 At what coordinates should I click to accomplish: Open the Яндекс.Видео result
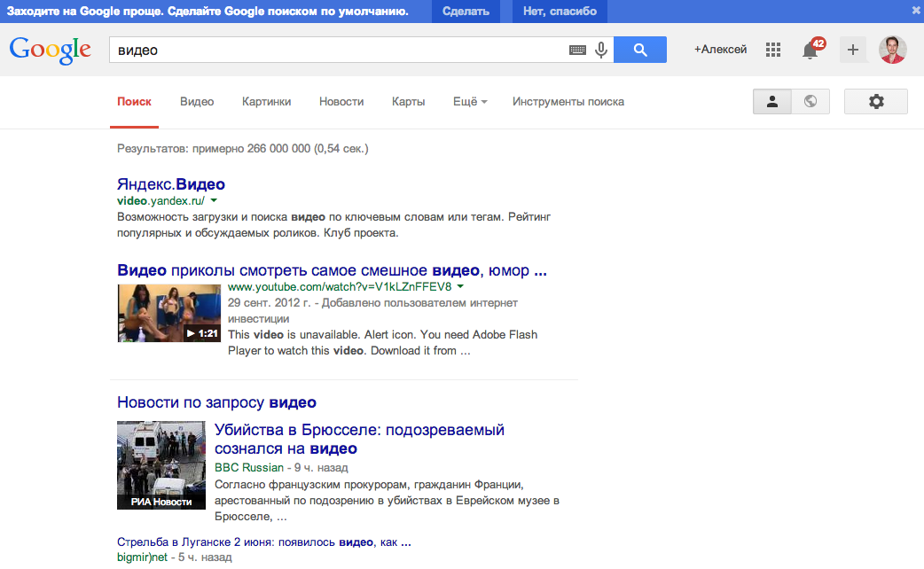pos(171,184)
